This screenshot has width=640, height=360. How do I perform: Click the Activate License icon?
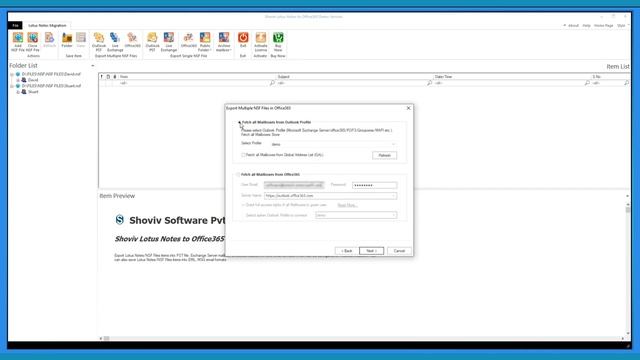click(260, 38)
